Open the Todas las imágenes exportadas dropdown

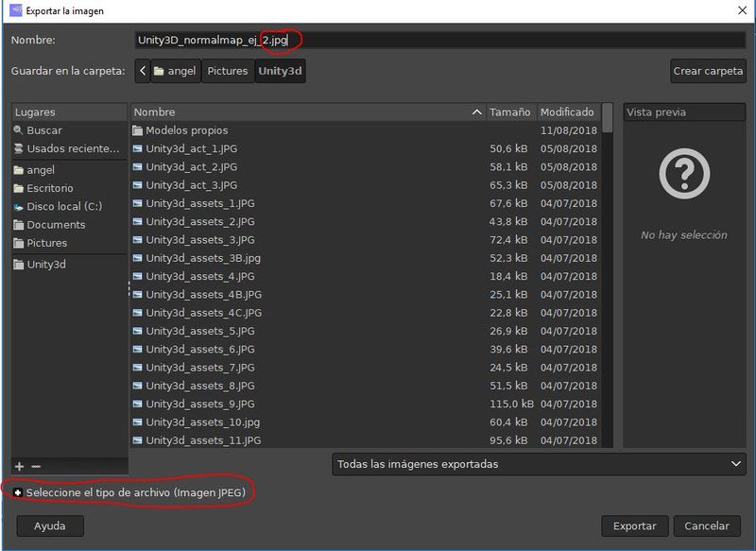click(x=539, y=464)
